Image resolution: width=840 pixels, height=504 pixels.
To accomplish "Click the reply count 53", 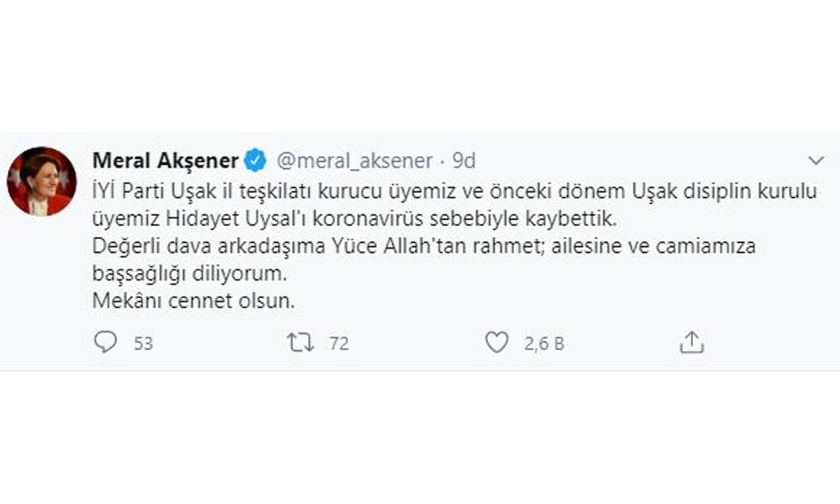I will click(143, 343).
